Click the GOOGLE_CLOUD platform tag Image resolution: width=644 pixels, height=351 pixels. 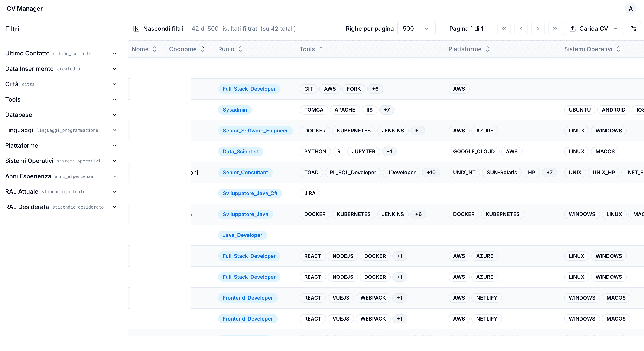click(x=474, y=151)
